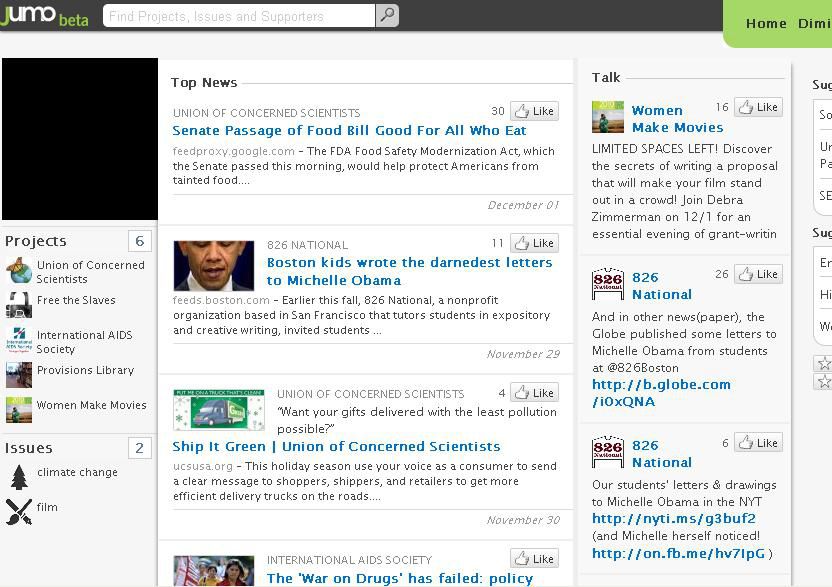This screenshot has height=587, width=832.
Task: Like the Boston kids letters story
Action: click(x=535, y=243)
